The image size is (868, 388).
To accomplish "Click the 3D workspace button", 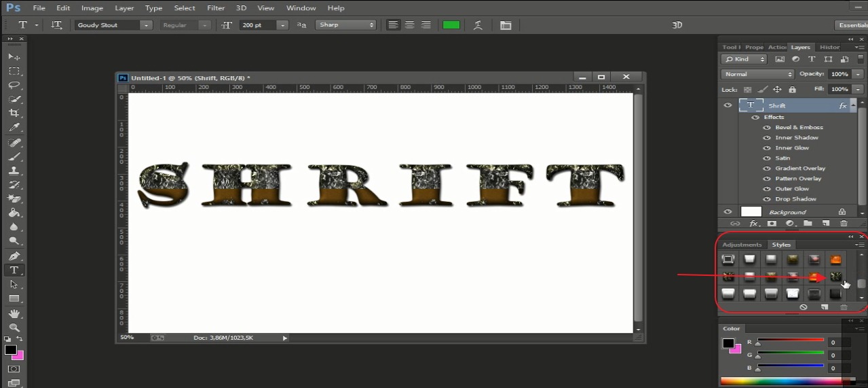I will 677,25.
